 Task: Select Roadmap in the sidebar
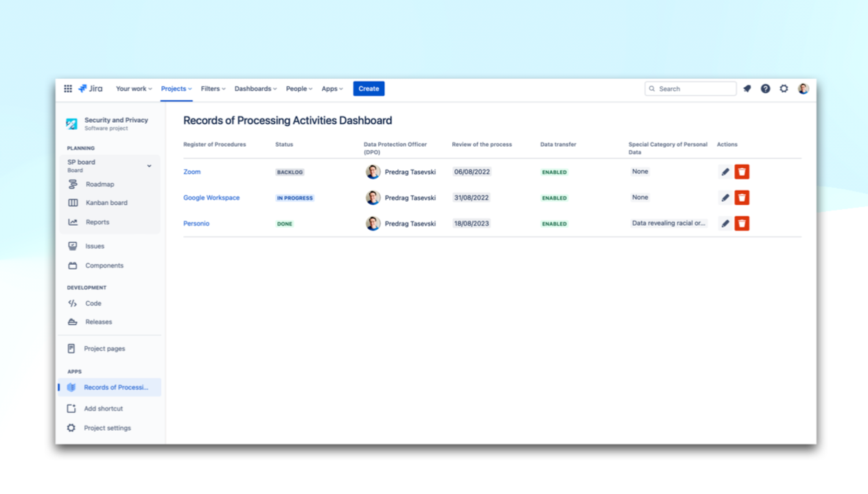pos(100,185)
